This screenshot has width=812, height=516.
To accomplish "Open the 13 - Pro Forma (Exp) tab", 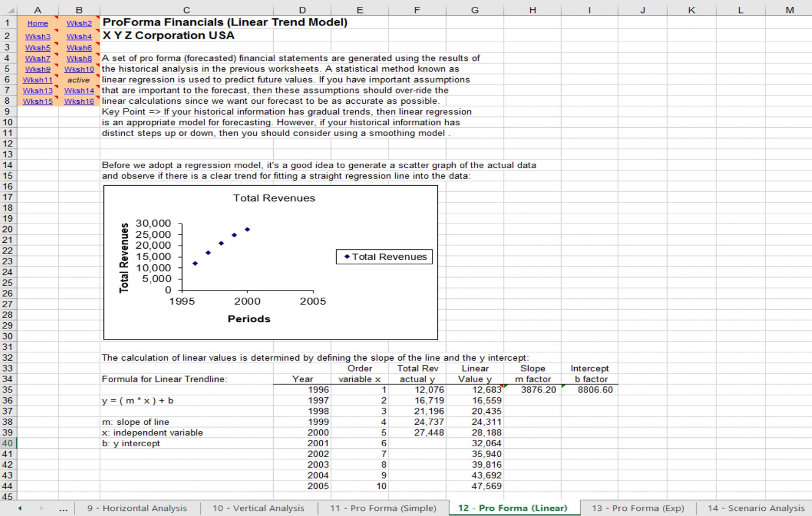I will coord(638,508).
